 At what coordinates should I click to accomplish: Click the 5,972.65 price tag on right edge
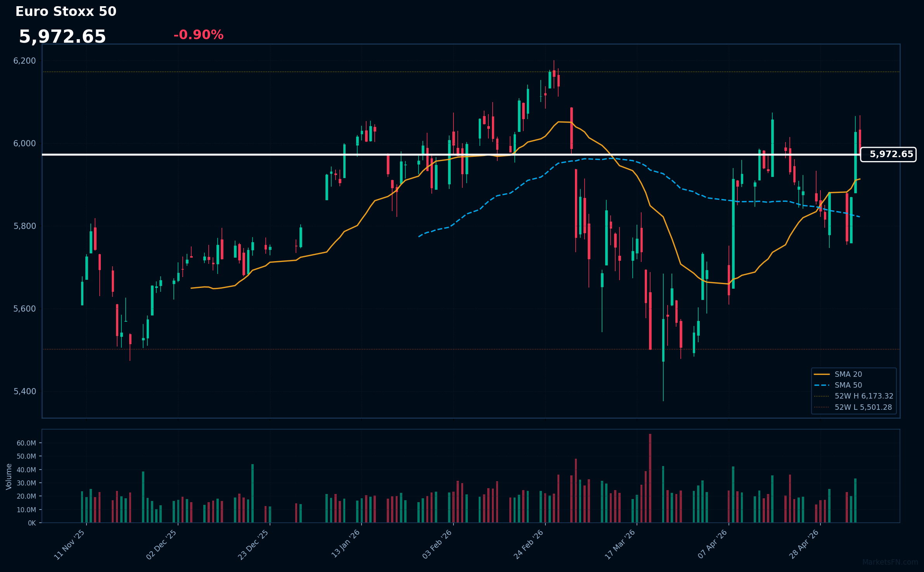888,154
